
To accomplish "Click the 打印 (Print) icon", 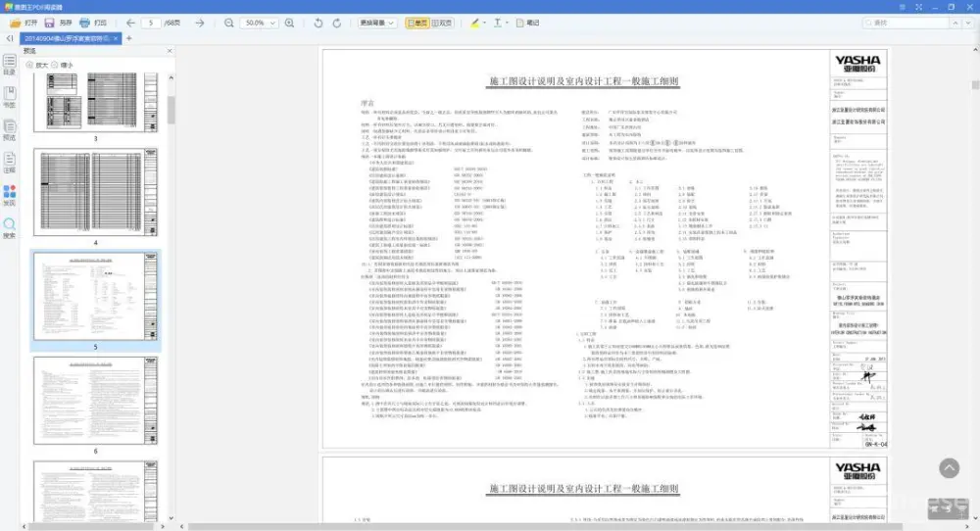I will 93,23.
